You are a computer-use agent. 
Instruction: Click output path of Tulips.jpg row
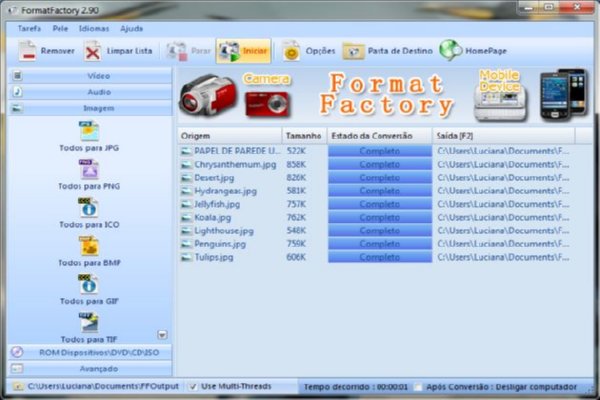click(x=503, y=258)
